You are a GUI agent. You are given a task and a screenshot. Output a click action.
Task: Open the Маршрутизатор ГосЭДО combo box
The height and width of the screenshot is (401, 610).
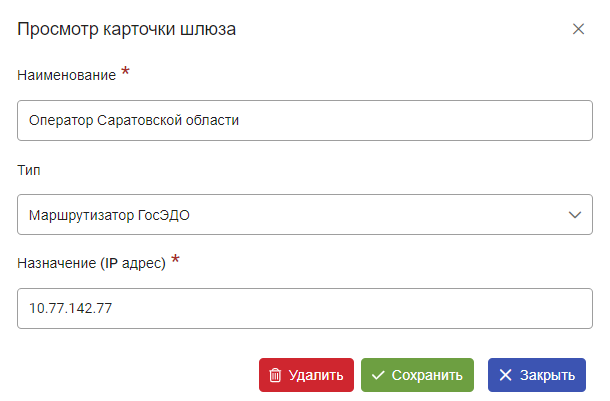(x=305, y=215)
